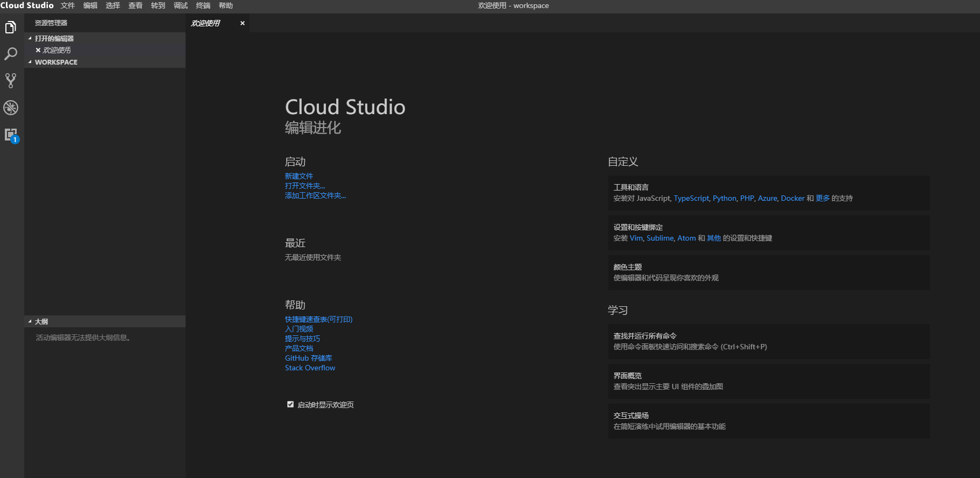Close the 欢迎使用 tab
Viewport: 980px width, 478px height.
tap(243, 23)
